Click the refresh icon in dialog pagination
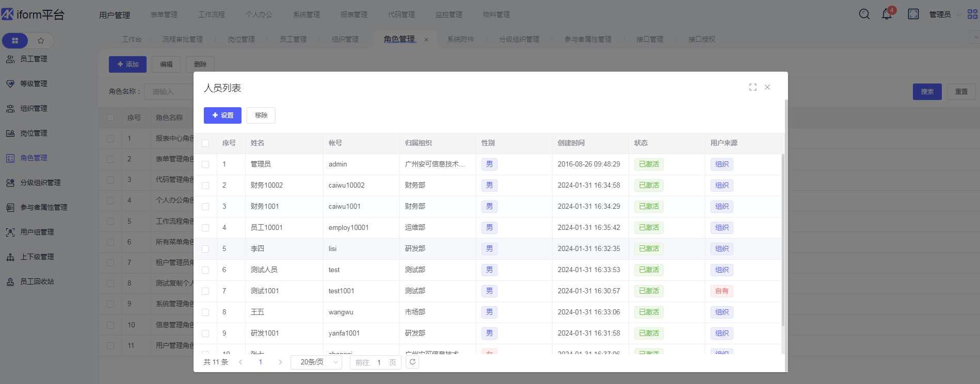 (x=412, y=362)
